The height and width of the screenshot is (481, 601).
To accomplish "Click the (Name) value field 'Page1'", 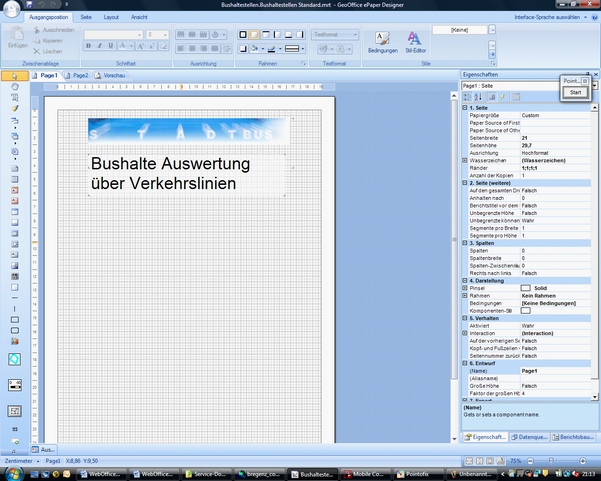I will click(x=555, y=371).
